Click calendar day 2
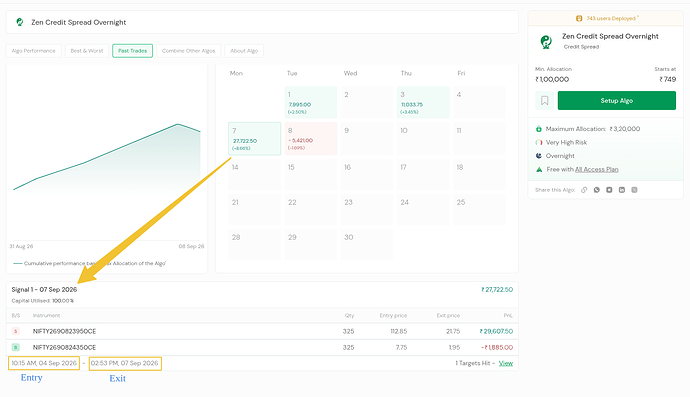The height and width of the screenshot is (397, 690). pos(367,102)
